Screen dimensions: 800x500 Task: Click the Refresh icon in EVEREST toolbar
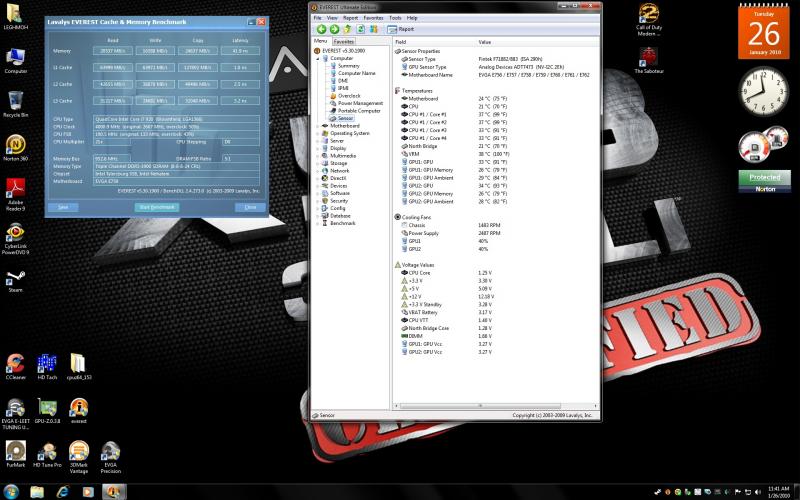(361, 30)
